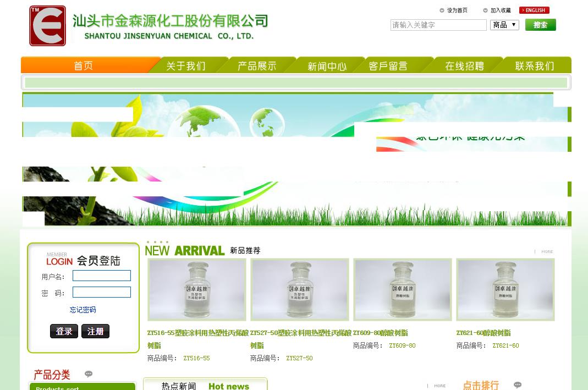Click MORE link in New Arrival section
Viewport: 588px width, 390px height.
[x=547, y=251]
